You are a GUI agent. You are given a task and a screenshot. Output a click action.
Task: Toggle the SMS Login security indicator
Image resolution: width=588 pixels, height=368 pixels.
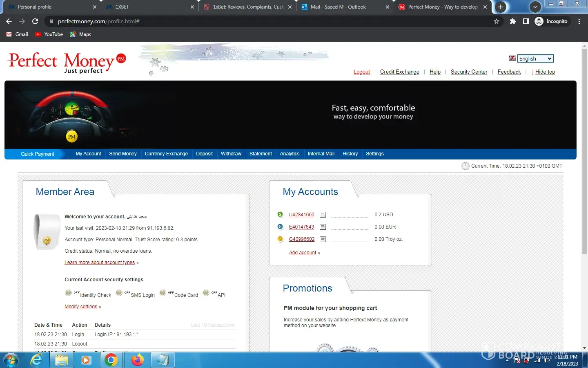coord(119,293)
